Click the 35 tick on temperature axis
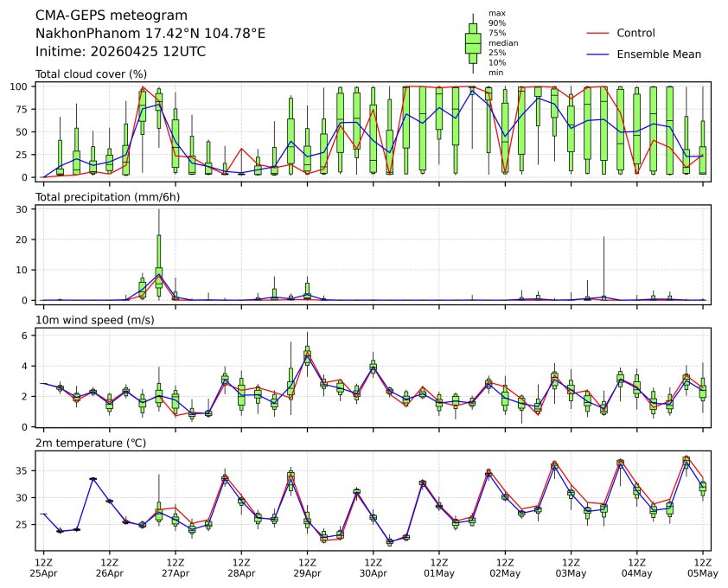 tap(25, 471)
